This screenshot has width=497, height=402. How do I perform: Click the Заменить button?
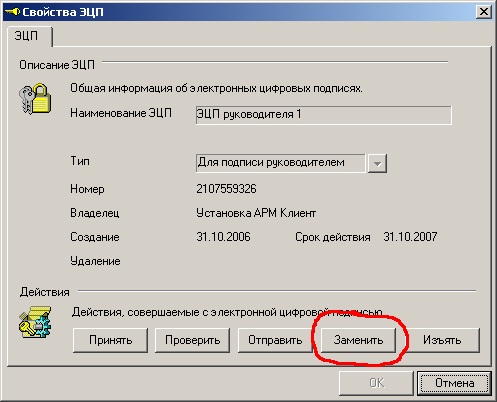[358, 340]
